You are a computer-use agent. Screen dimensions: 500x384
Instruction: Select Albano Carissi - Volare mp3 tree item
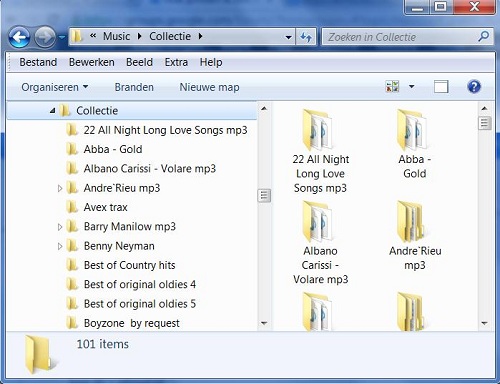click(x=150, y=168)
